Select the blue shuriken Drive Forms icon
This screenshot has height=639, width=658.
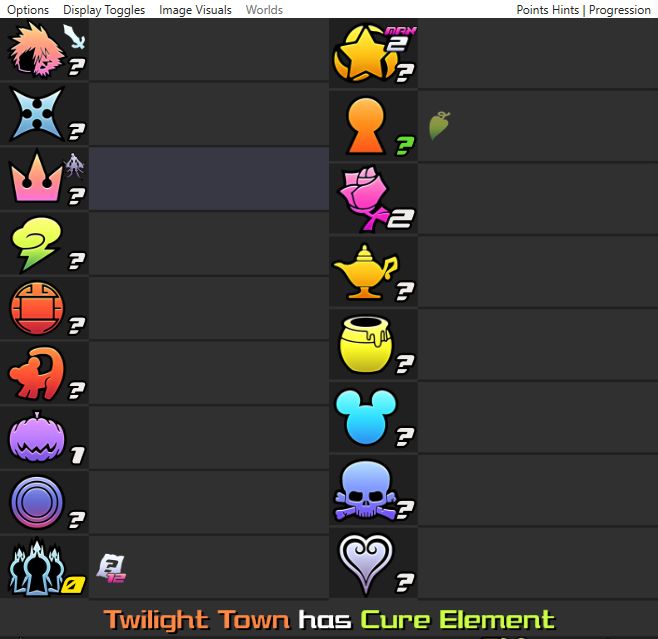tap(37, 114)
